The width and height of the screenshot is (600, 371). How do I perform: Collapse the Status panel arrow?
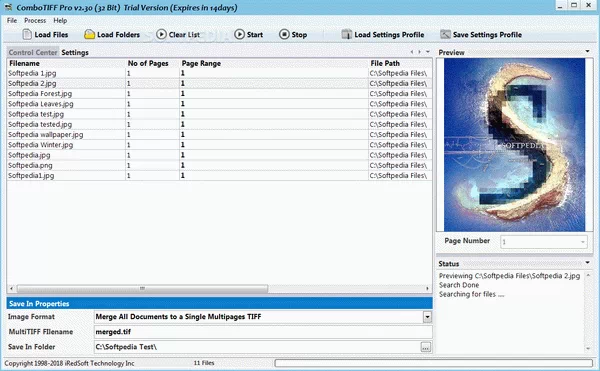(x=587, y=262)
